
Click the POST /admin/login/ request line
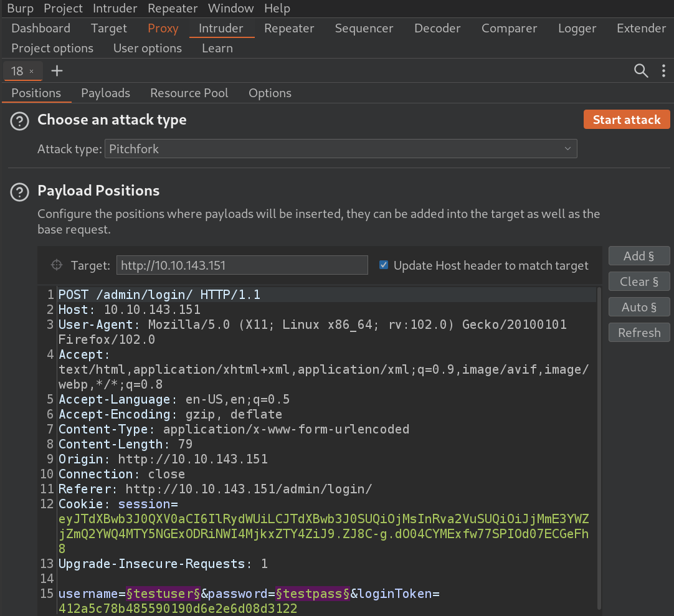coord(159,295)
